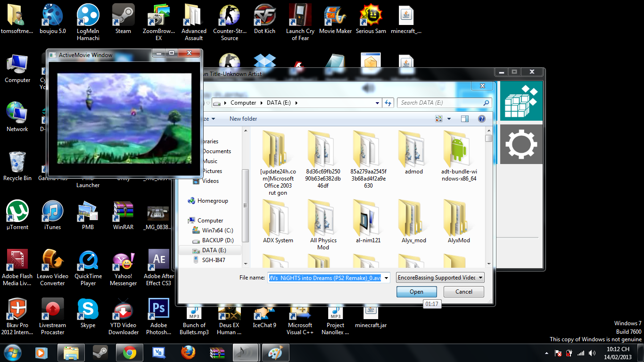Open Google Chrome from the taskbar
This screenshot has width=644, height=362.
(x=130, y=352)
